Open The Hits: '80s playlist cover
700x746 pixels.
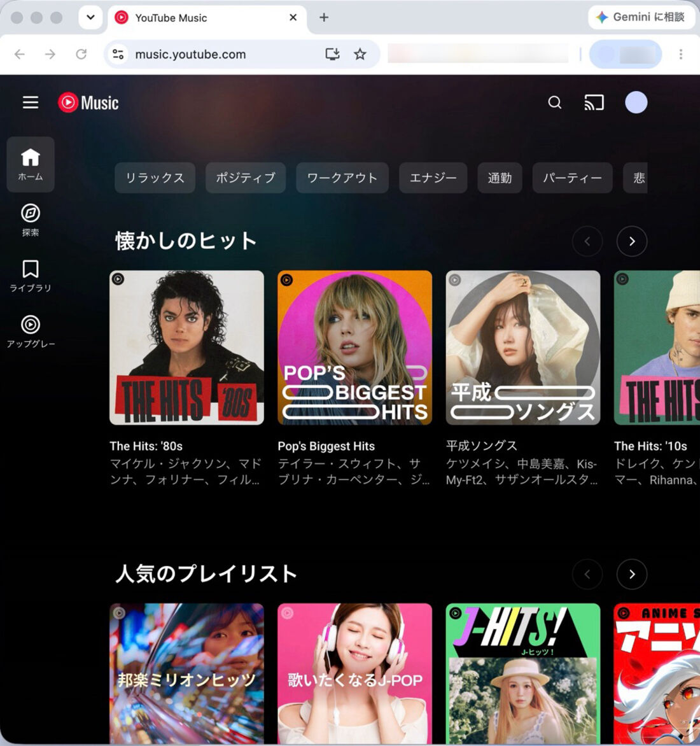point(186,348)
